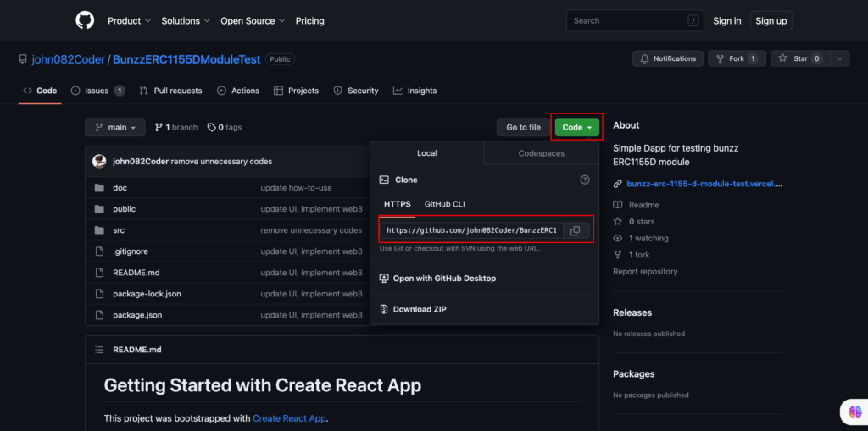Click the 1 watching link

click(x=641, y=238)
